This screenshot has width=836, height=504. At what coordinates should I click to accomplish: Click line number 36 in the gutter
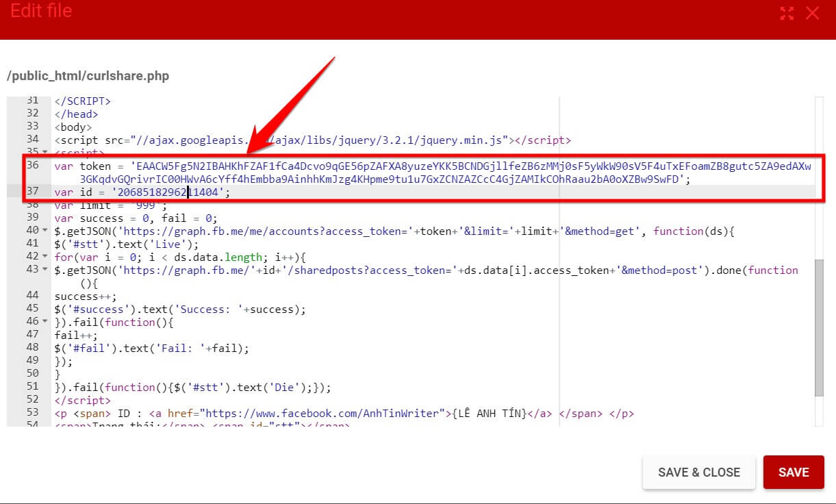pyautogui.click(x=32, y=166)
